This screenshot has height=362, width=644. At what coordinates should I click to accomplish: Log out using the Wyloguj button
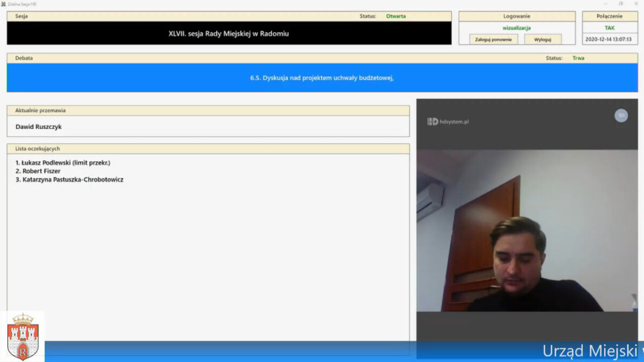[543, 39]
